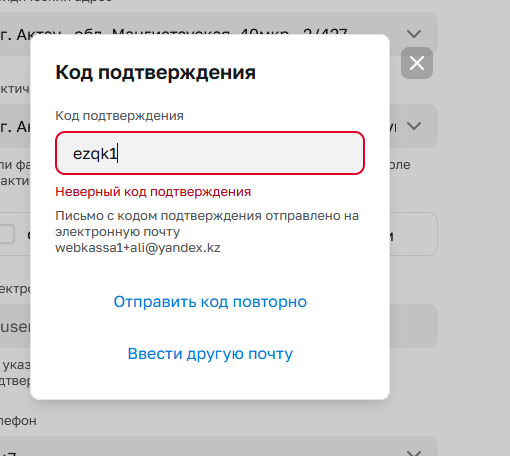Expand the first address dropdown chevron

pyautogui.click(x=414, y=34)
